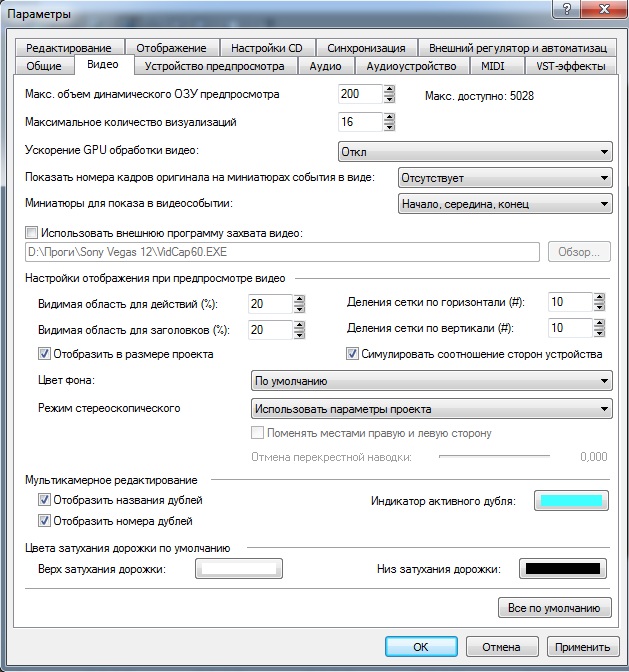
Task: Open the Внешний регулятор и автоматизация tab
Action: point(518,48)
